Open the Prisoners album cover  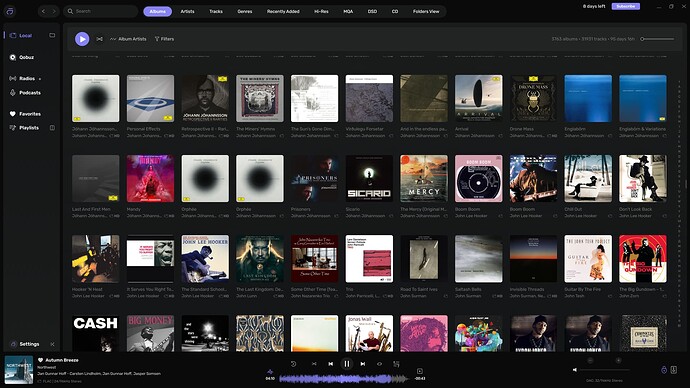coord(315,179)
